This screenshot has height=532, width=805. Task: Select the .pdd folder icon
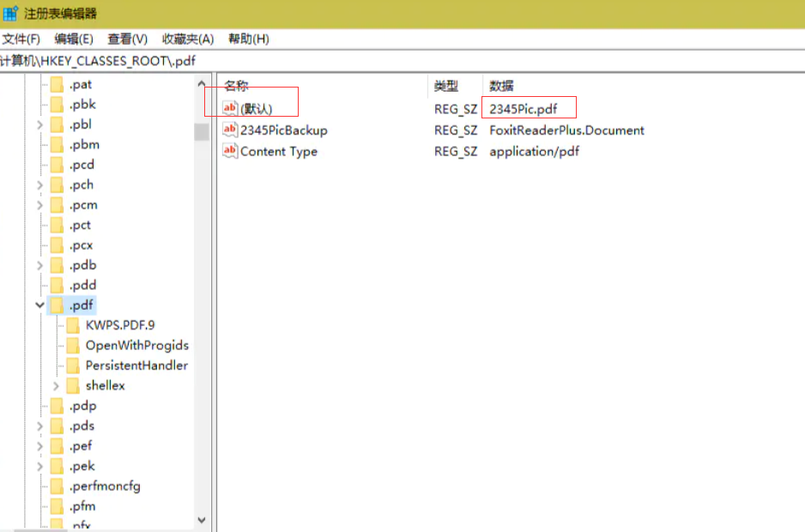(57, 285)
